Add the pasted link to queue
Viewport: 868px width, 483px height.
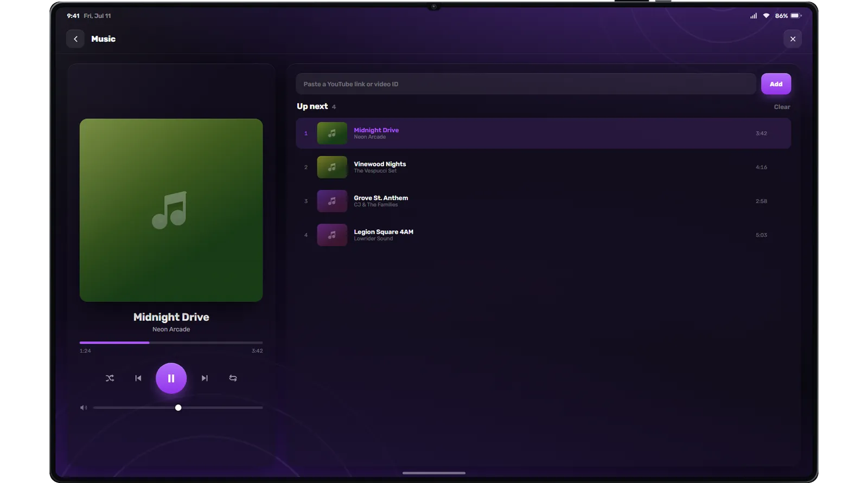[776, 84]
